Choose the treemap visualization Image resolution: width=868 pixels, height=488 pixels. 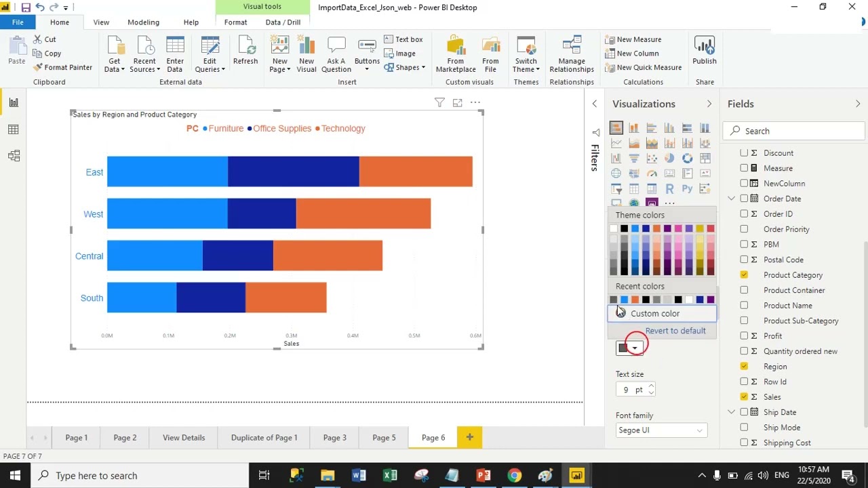(705, 159)
